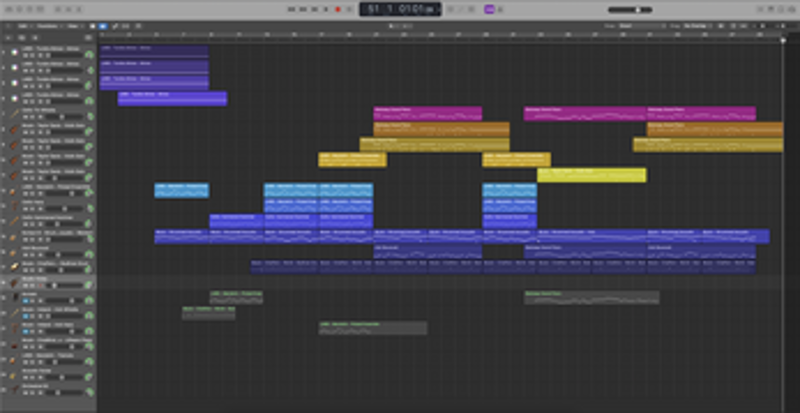
Task: Open the Drag mode No Overlap dropdown
Action: [x=696, y=26]
